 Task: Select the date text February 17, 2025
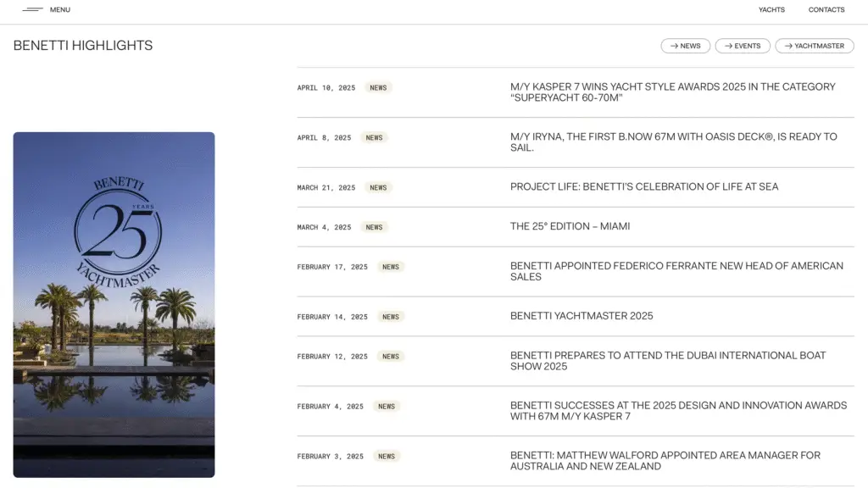(332, 267)
